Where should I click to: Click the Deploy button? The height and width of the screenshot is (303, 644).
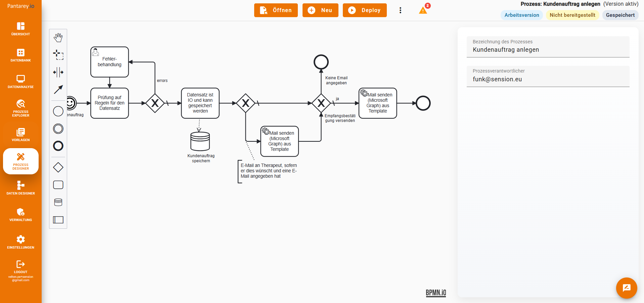click(365, 10)
